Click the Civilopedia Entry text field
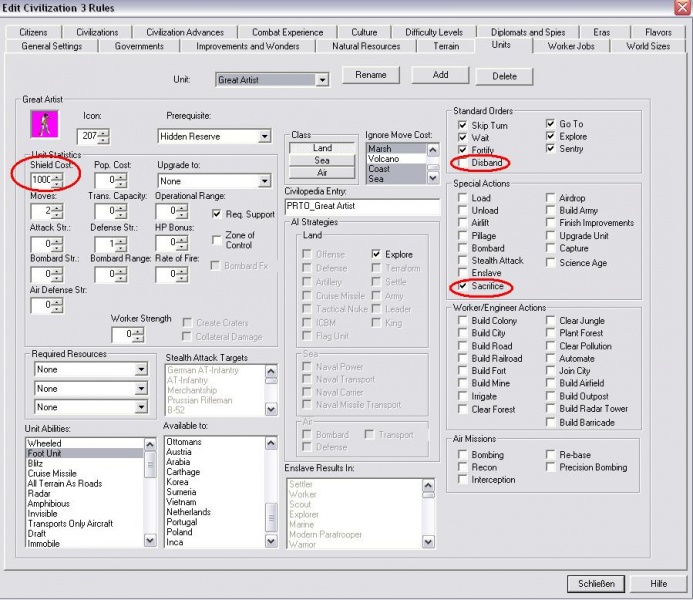This screenshot has height=600, width=693. [x=362, y=206]
